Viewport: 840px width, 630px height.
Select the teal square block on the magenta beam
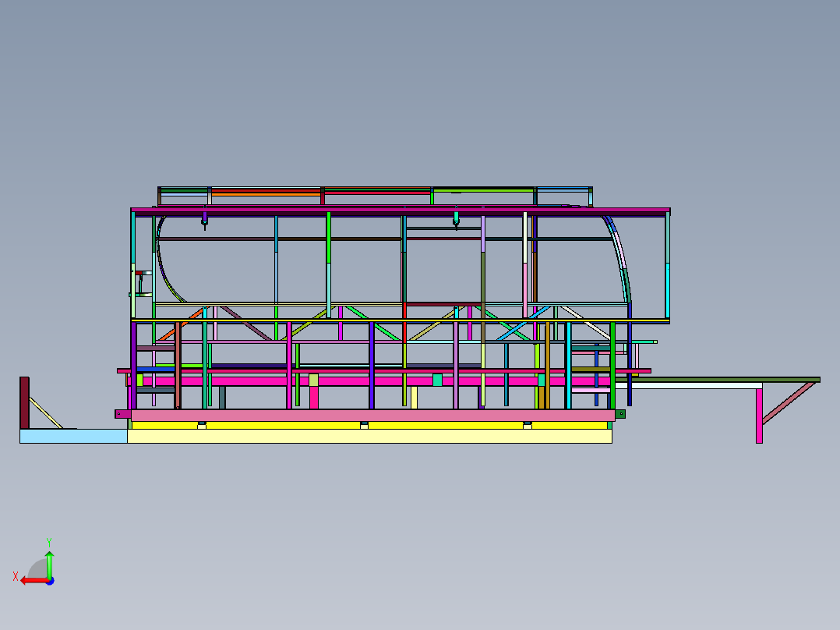[437, 380]
